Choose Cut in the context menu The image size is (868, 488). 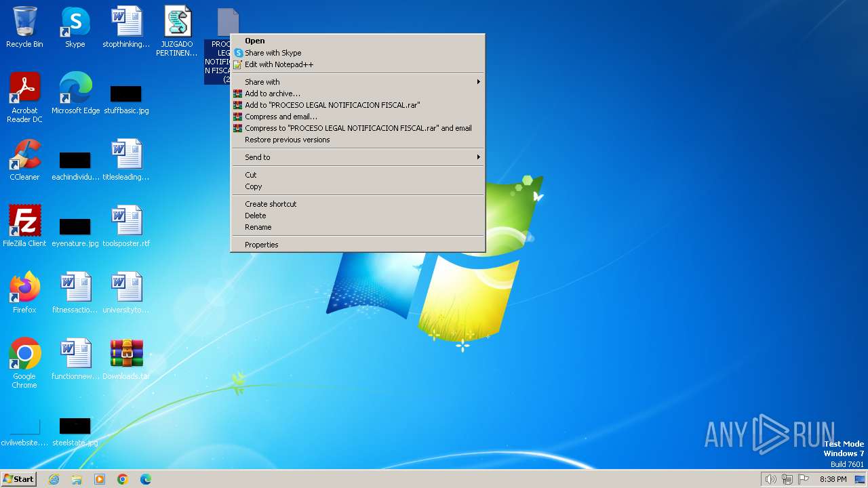tap(358, 175)
